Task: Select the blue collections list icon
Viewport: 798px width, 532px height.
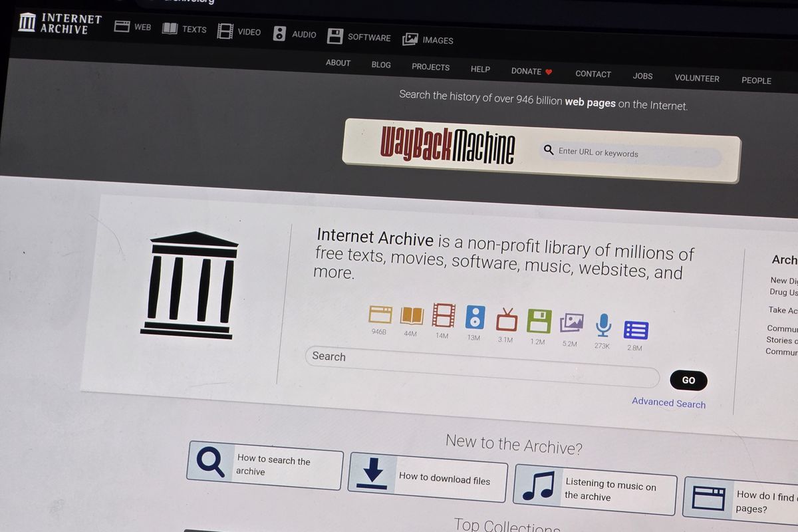Action: click(636, 329)
